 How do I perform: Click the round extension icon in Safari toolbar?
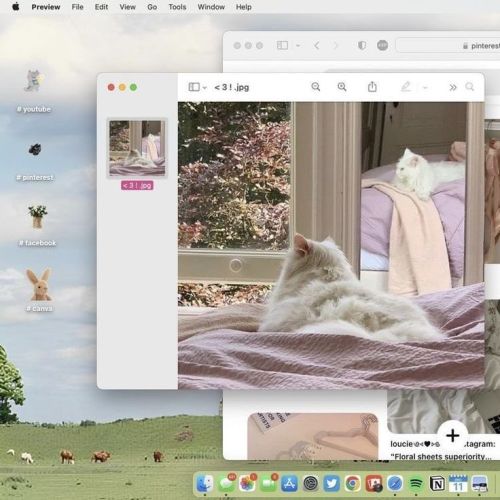pyautogui.click(x=382, y=45)
